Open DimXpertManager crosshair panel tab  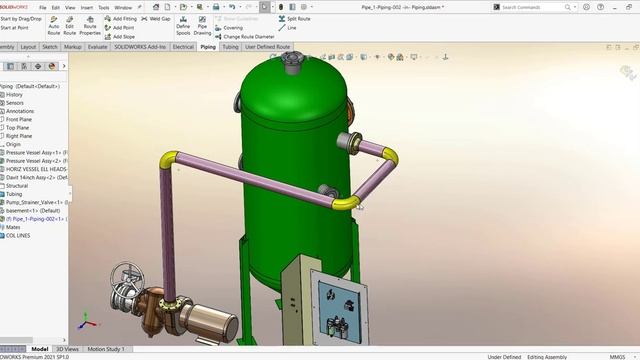click(38, 66)
